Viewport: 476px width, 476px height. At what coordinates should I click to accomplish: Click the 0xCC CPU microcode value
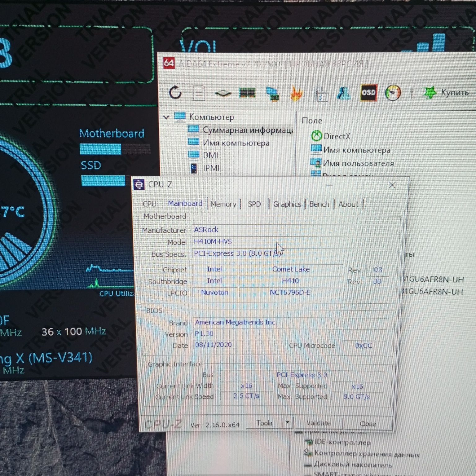[363, 345]
